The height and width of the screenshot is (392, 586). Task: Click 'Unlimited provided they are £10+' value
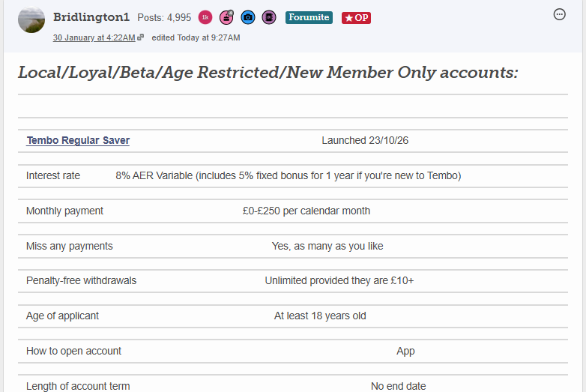click(x=339, y=280)
